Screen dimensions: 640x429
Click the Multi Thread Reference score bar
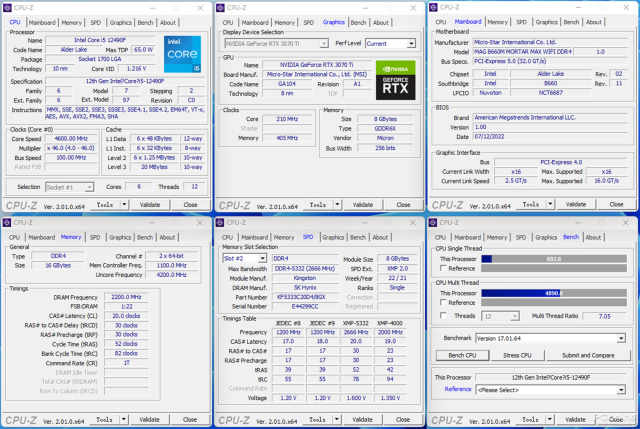[x=554, y=302]
